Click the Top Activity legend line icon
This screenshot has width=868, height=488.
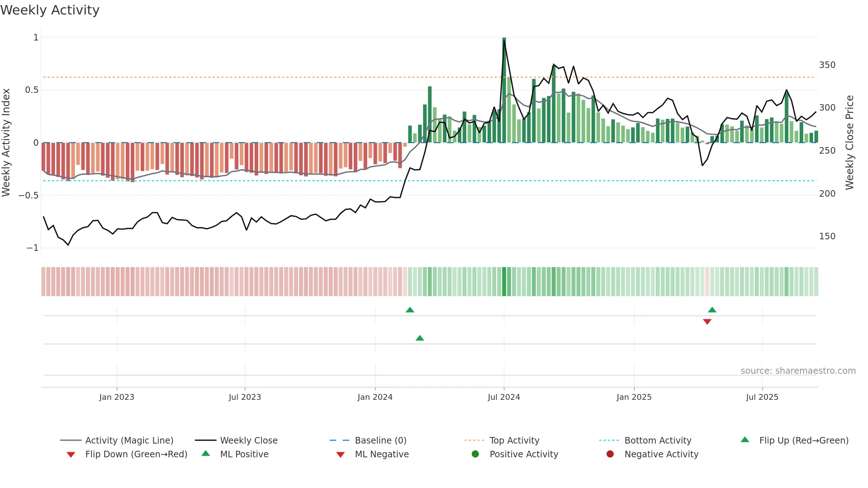point(474,440)
